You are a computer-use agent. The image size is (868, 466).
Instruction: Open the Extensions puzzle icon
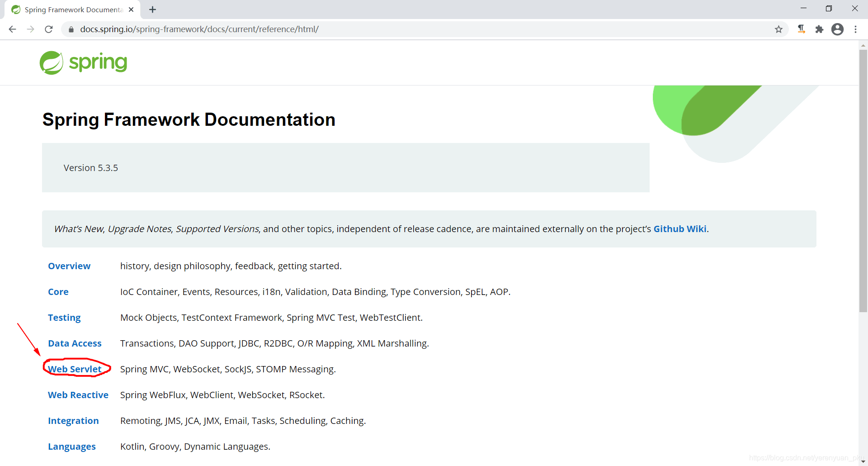pos(819,29)
